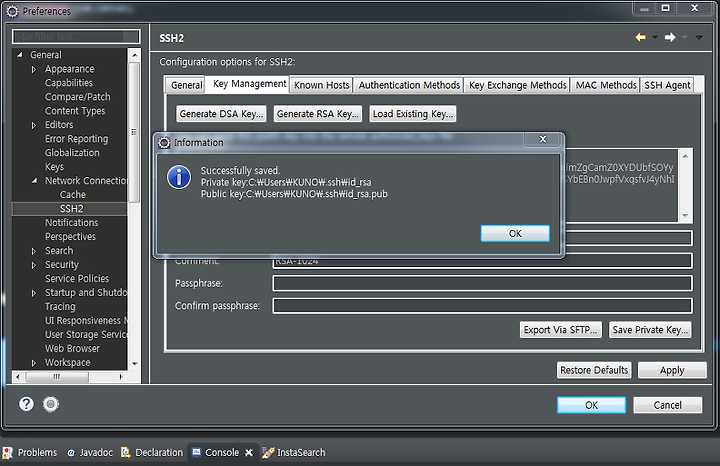720x466 pixels.
Task: Click the tree's vertical scrollbar down arrow
Action: point(135,364)
